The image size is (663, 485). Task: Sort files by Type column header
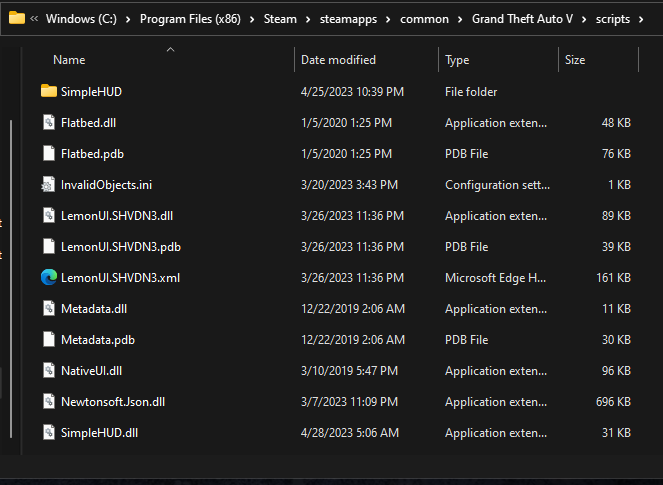pos(457,60)
